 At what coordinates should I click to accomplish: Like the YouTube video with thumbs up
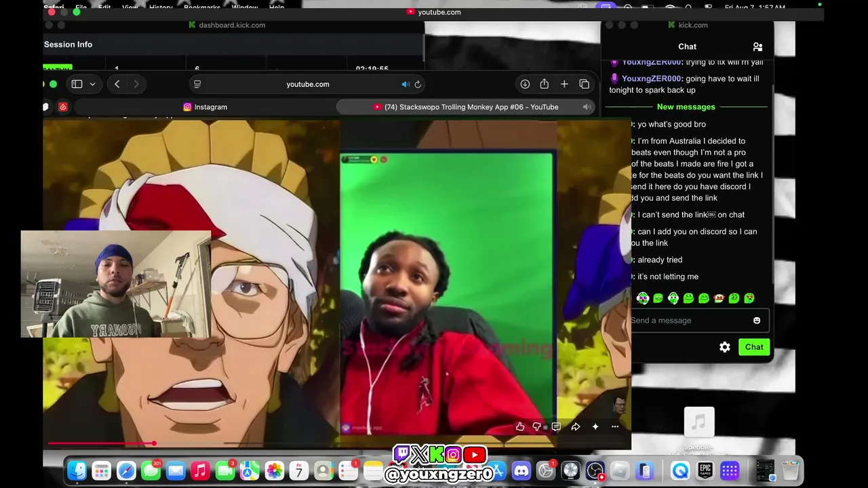click(520, 426)
